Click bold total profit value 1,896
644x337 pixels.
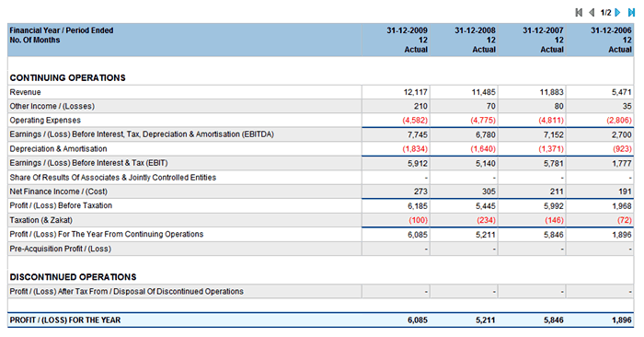pyautogui.click(x=622, y=320)
